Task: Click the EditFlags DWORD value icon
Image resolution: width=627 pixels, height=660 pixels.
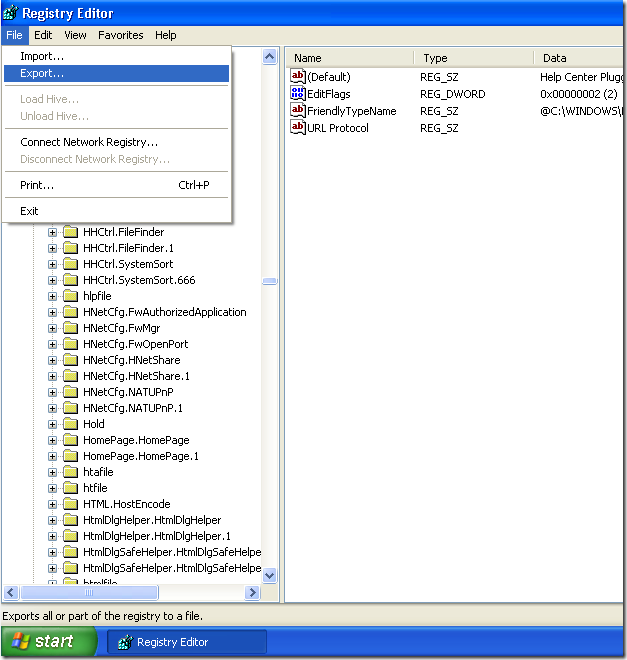Action: [298, 93]
